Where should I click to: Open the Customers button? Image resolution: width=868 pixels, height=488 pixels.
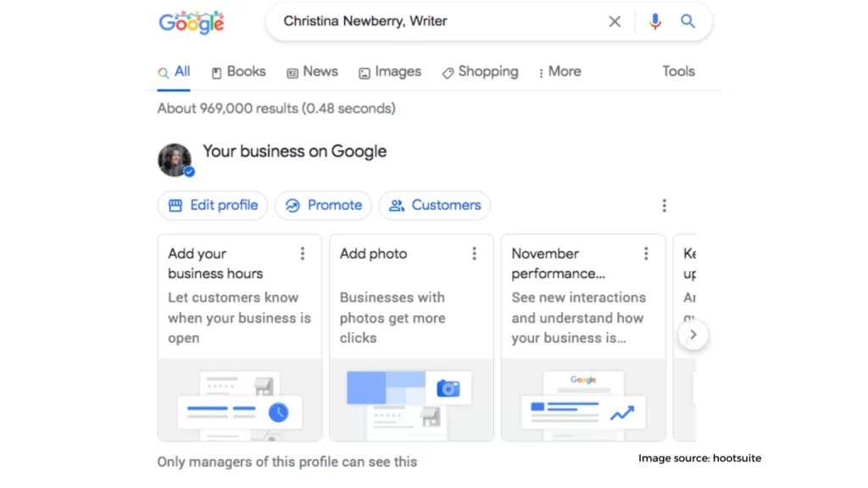tap(435, 205)
